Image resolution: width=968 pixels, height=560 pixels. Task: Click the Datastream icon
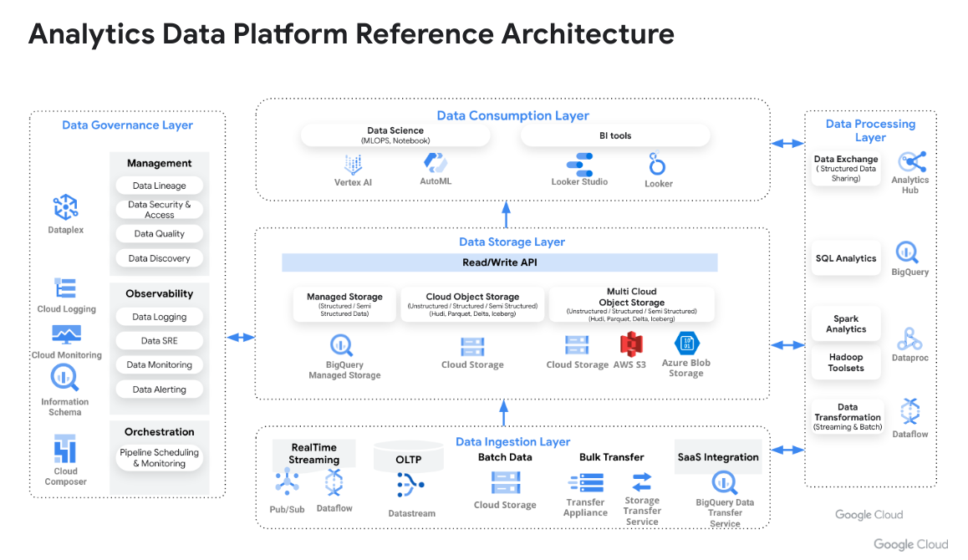[410, 486]
